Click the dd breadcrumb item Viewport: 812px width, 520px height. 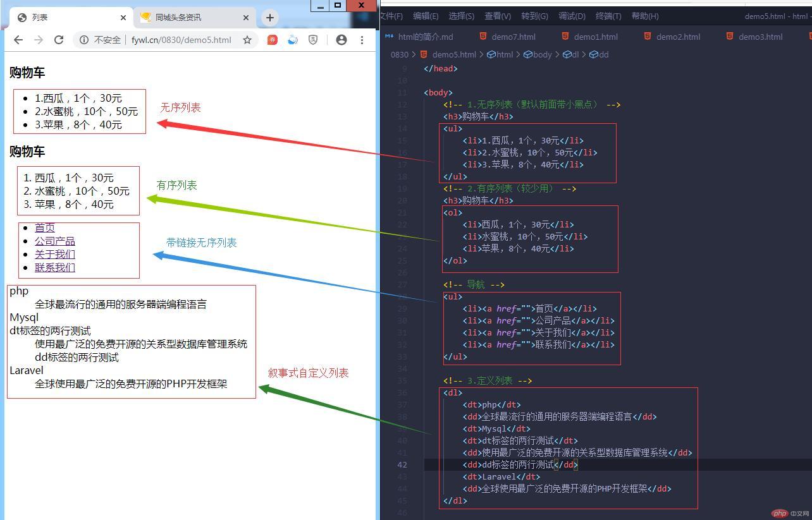point(599,55)
